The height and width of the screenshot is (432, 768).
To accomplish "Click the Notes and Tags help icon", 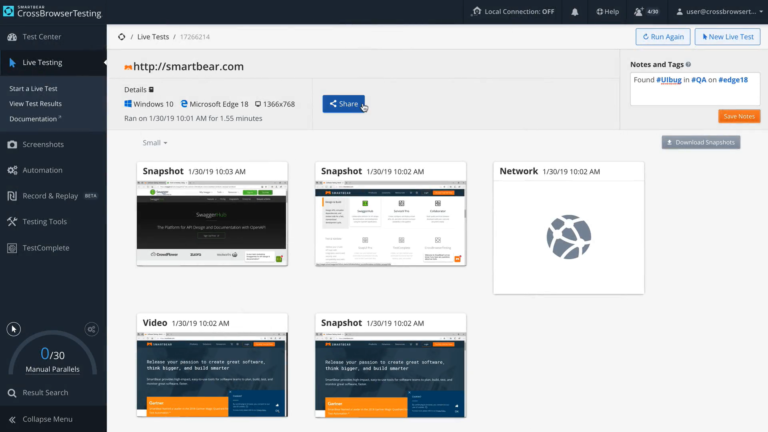I will pyautogui.click(x=688, y=65).
